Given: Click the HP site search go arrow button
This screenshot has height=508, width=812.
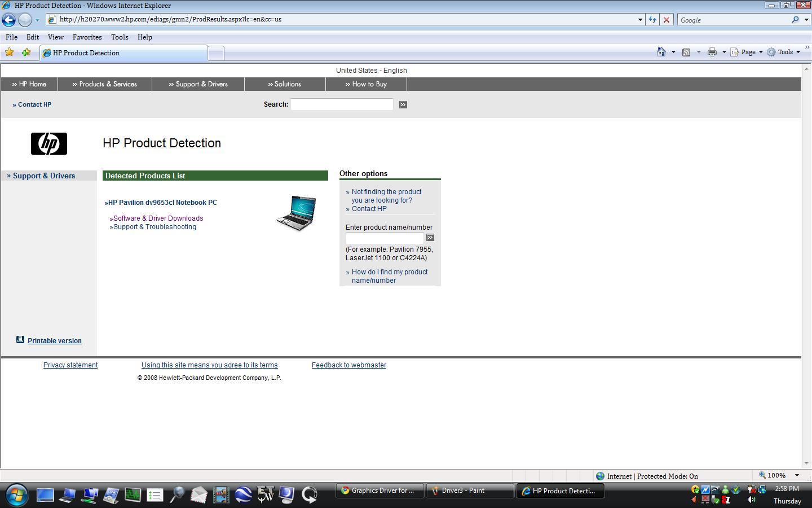Looking at the screenshot, I should click(403, 105).
